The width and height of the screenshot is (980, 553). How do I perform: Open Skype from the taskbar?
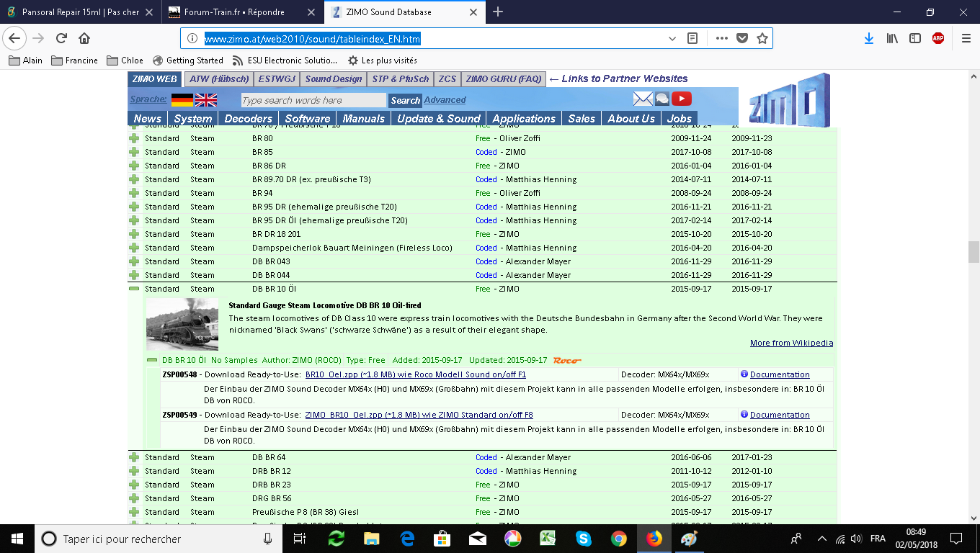tap(584, 539)
